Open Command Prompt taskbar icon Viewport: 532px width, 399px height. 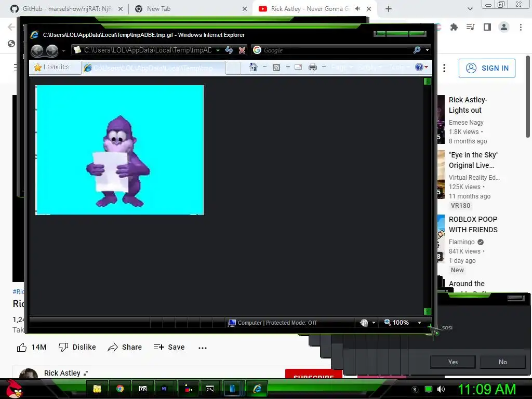[210, 389]
